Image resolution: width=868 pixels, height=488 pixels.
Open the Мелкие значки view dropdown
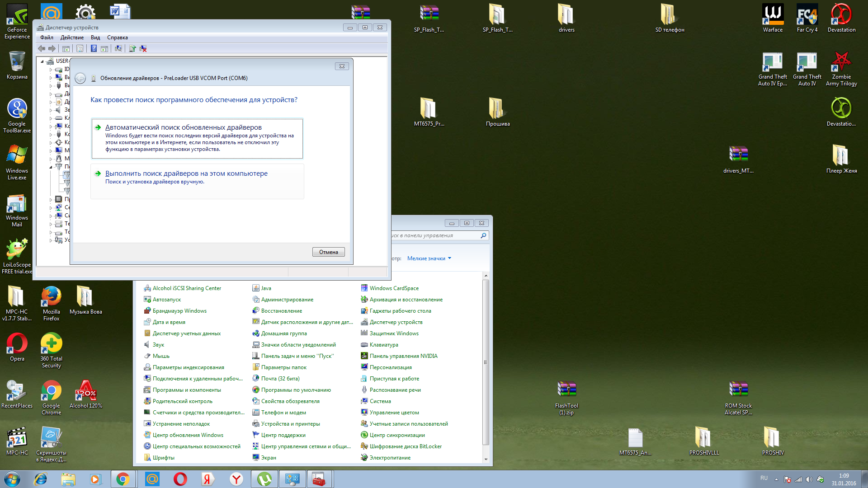[429, 258]
